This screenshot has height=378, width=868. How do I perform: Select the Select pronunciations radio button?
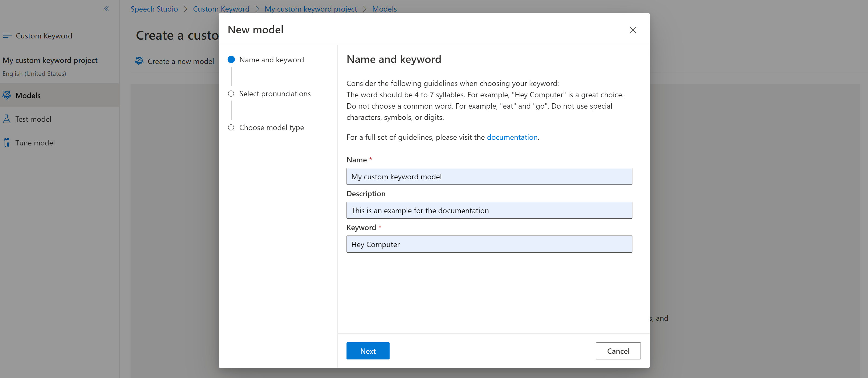coord(231,93)
